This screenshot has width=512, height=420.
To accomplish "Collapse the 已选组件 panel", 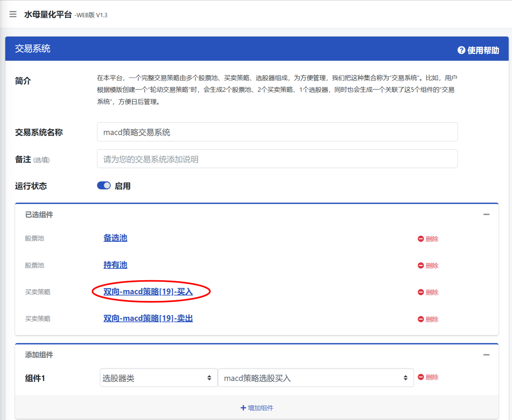I will pyautogui.click(x=486, y=214).
